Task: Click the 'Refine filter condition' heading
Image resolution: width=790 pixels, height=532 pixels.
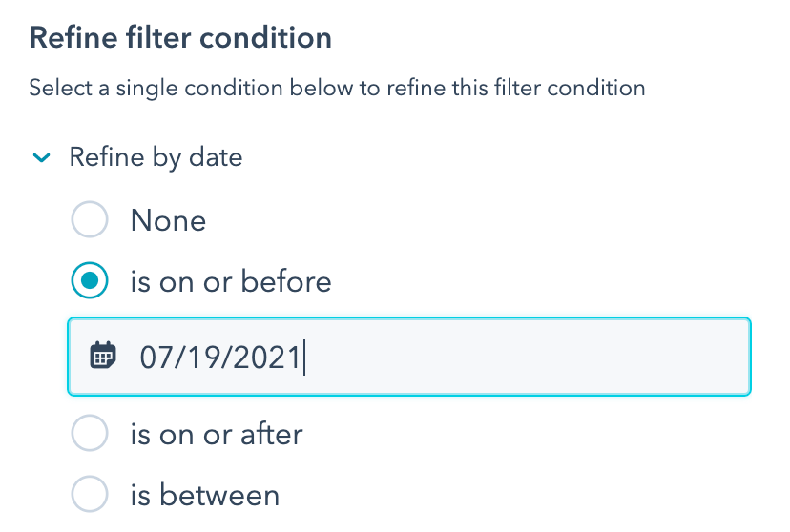Action: pyautogui.click(x=180, y=38)
